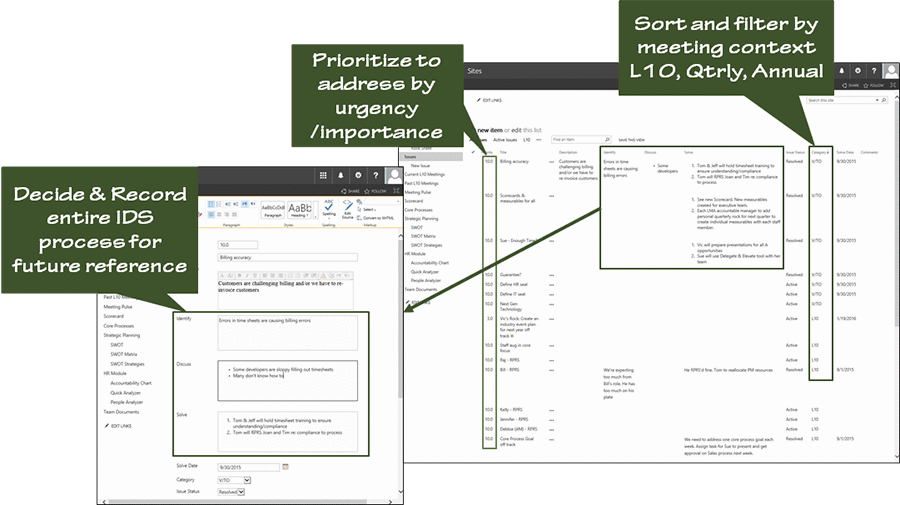
Task: Click the Billing accuracy title field
Action: pos(287,257)
